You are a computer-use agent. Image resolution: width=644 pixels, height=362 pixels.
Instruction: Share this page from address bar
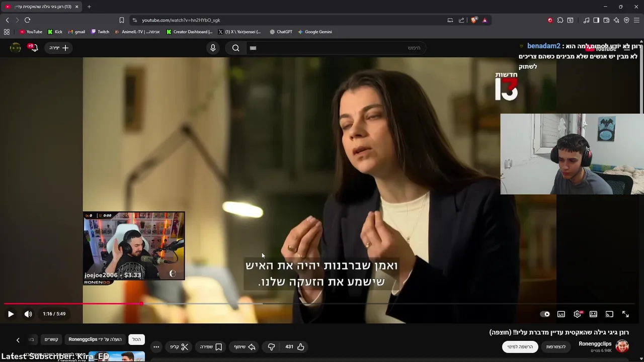pyautogui.click(x=461, y=20)
